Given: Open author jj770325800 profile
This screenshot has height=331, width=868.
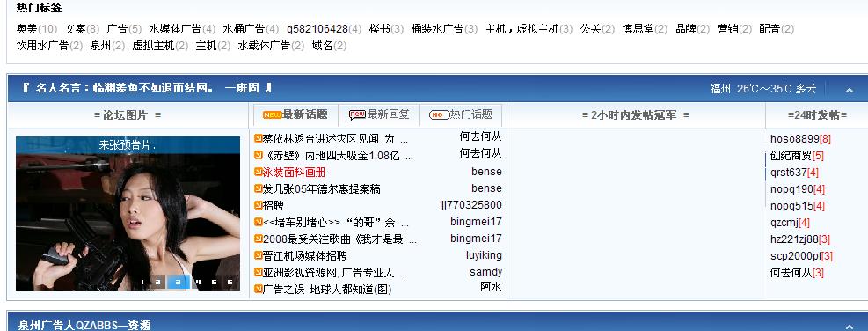Looking at the screenshot, I should 471,205.
